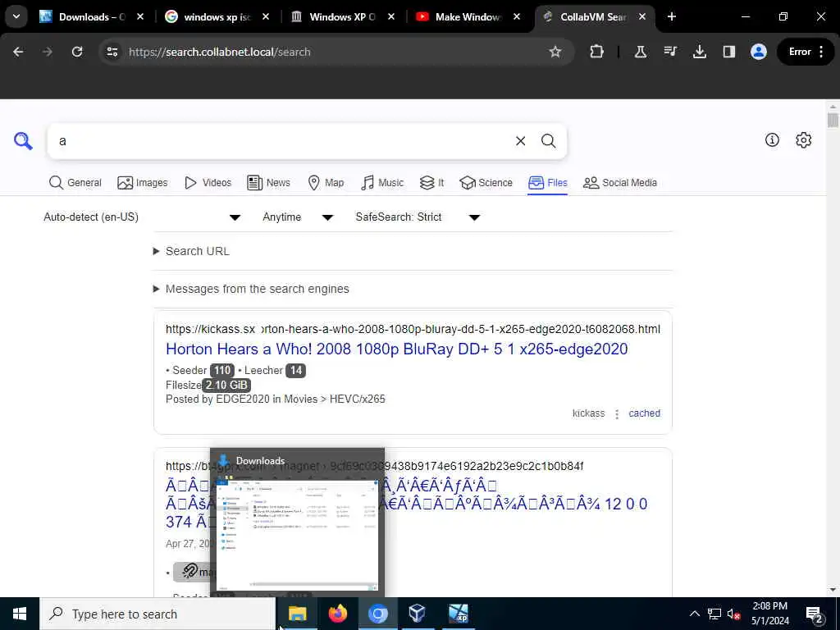
Task: Open the About info icon
Action: tap(772, 139)
